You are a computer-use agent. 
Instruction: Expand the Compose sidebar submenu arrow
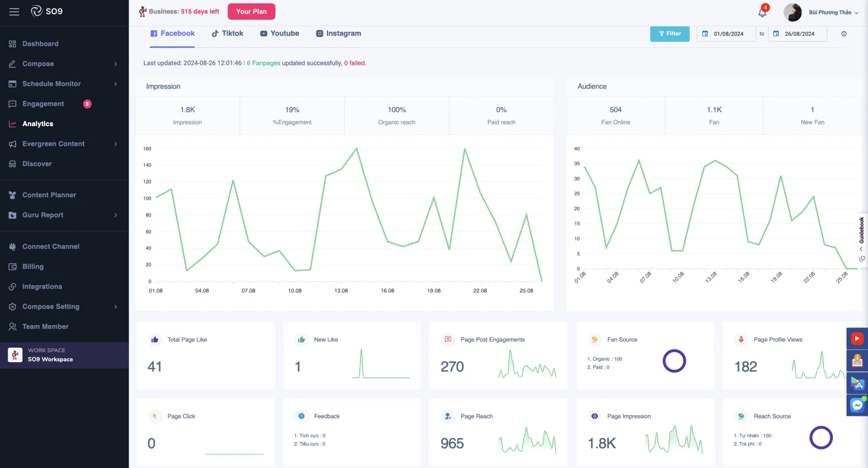tap(116, 64)
